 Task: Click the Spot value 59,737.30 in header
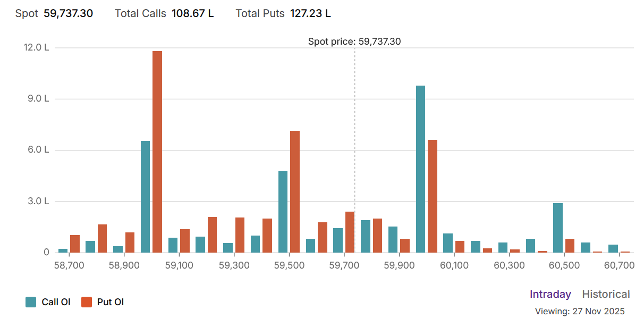[x=69, y=13]
